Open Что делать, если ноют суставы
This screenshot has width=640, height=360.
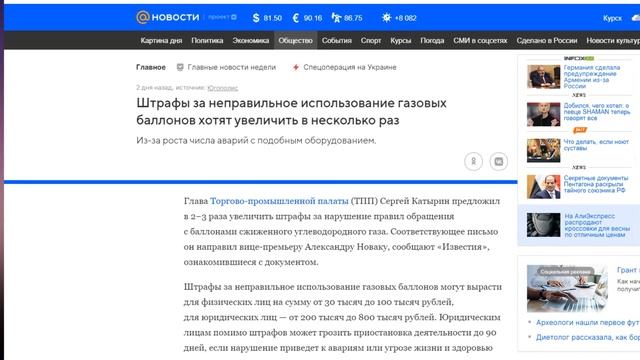point(596,144)
